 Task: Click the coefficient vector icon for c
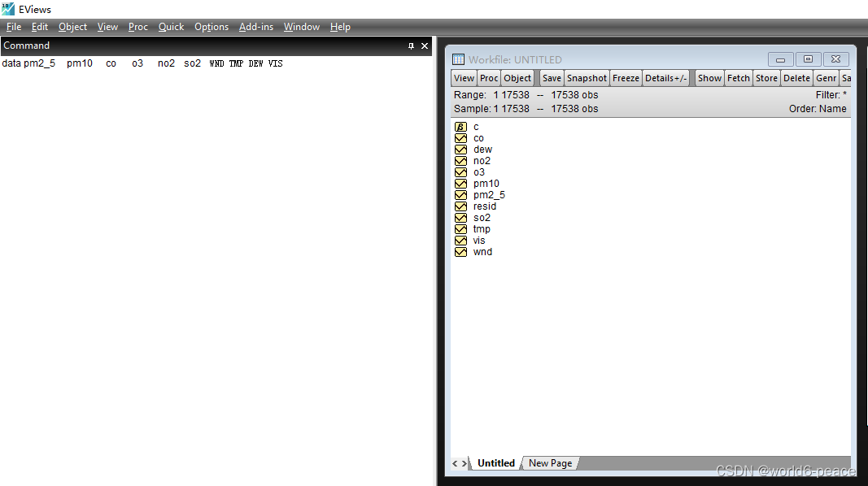tap(460, 127)
